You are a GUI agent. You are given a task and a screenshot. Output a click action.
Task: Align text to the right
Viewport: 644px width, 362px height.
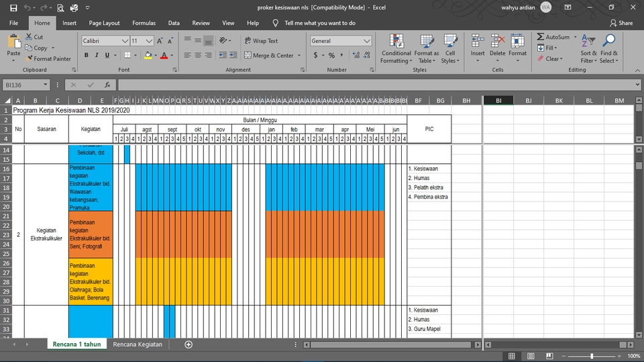click(208, 55)
